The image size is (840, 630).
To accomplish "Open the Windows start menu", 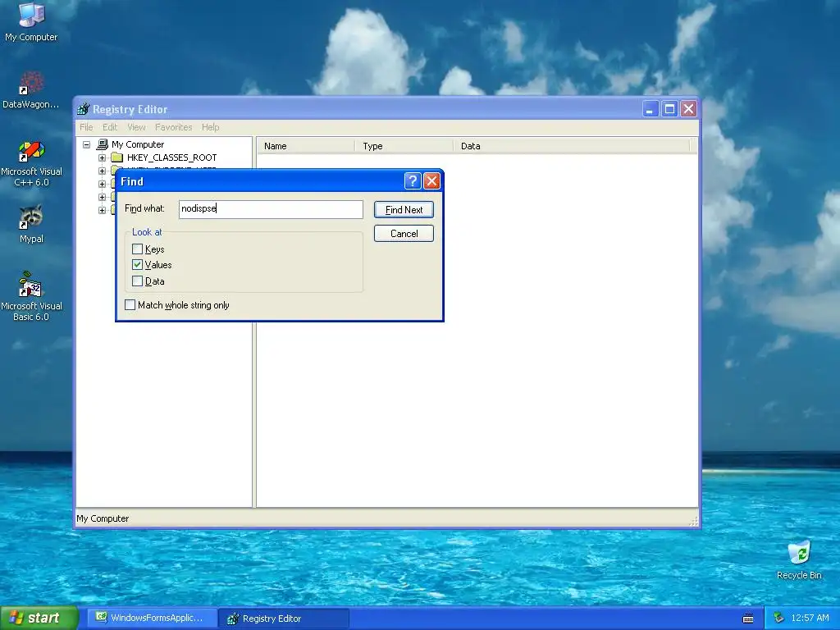I will 39,618.
